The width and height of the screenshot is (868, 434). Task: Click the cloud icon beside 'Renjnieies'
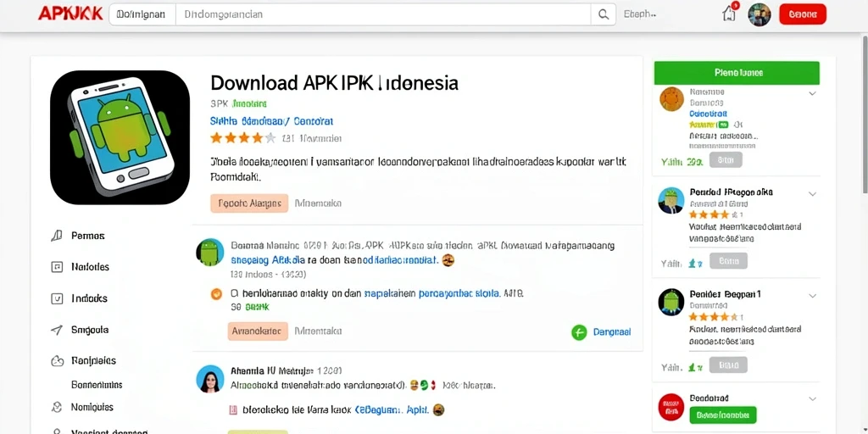pyautogui.click(x=57, y=361)
